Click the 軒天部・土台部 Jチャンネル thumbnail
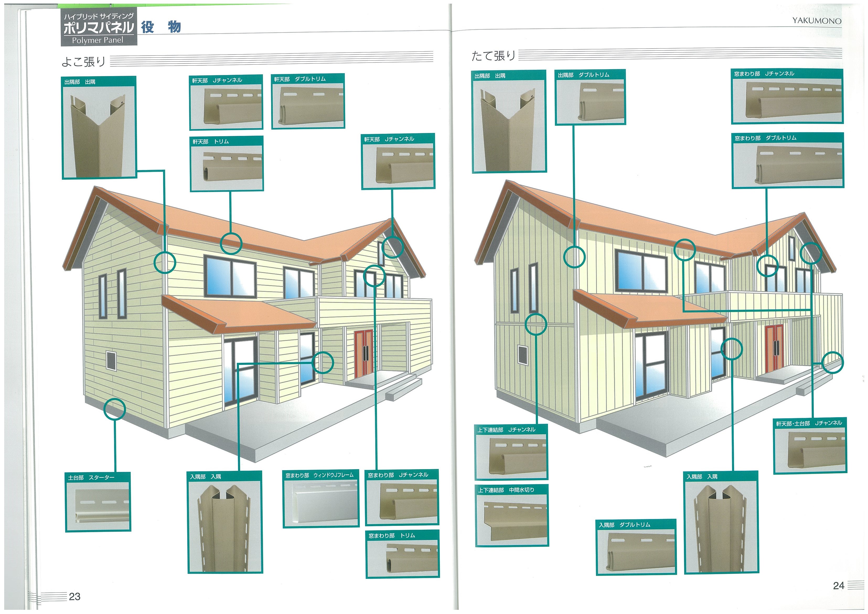The image size is (868, 614). click(810, 450)
